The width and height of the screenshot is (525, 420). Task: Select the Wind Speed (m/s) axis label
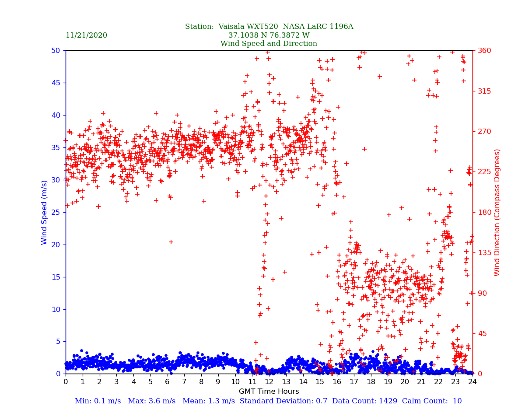45,212
